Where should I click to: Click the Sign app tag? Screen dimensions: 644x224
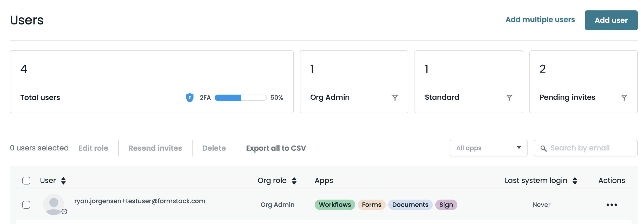pyautogui.click(x=446, y=205)
